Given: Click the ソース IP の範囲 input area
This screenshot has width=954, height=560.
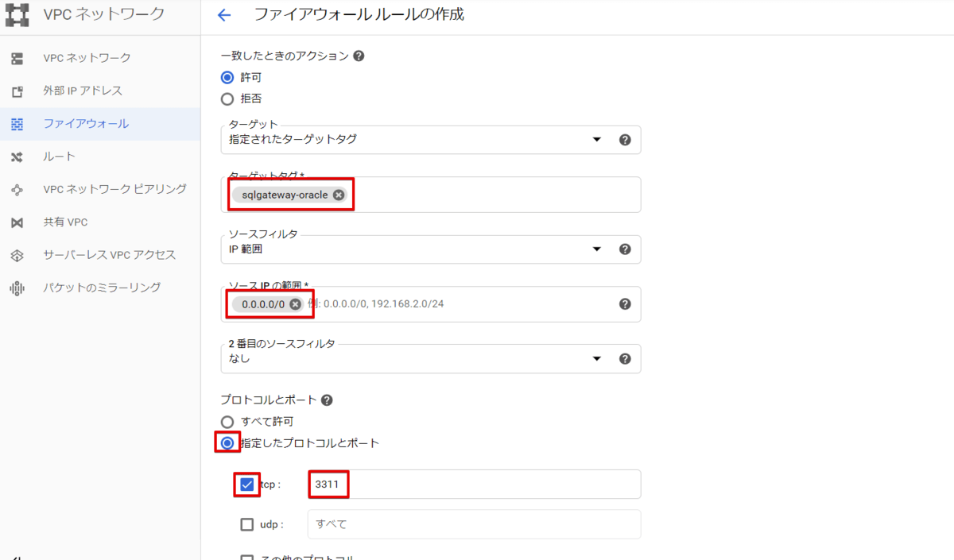Looking at the screenshot, I should [431, 304].
